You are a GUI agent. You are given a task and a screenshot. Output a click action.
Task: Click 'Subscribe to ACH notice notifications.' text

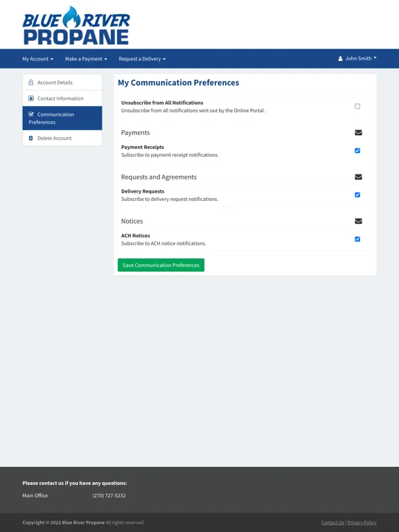[x=163, y=243]
